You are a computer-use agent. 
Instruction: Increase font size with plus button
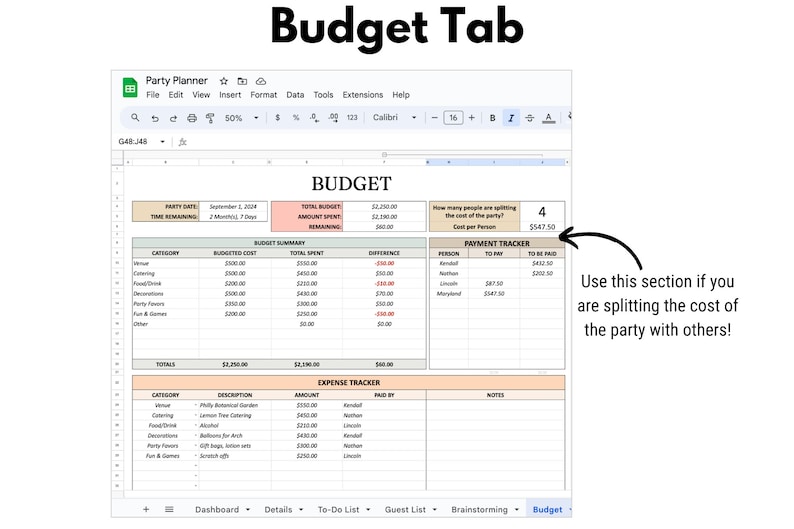[471, 117]
